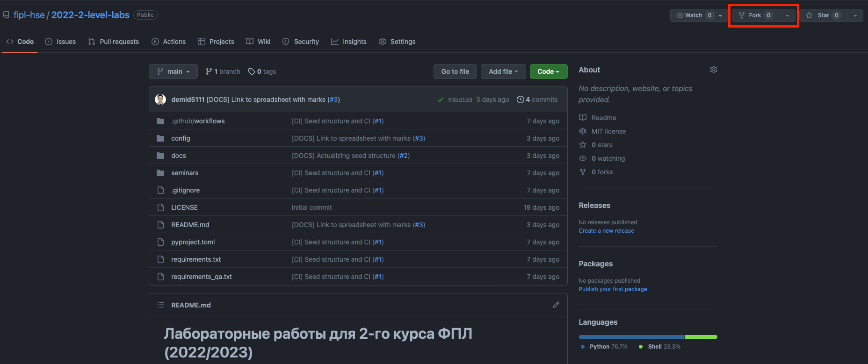Click the eye icon next to 0 watching
868x364 pixels.
[583, 158]
